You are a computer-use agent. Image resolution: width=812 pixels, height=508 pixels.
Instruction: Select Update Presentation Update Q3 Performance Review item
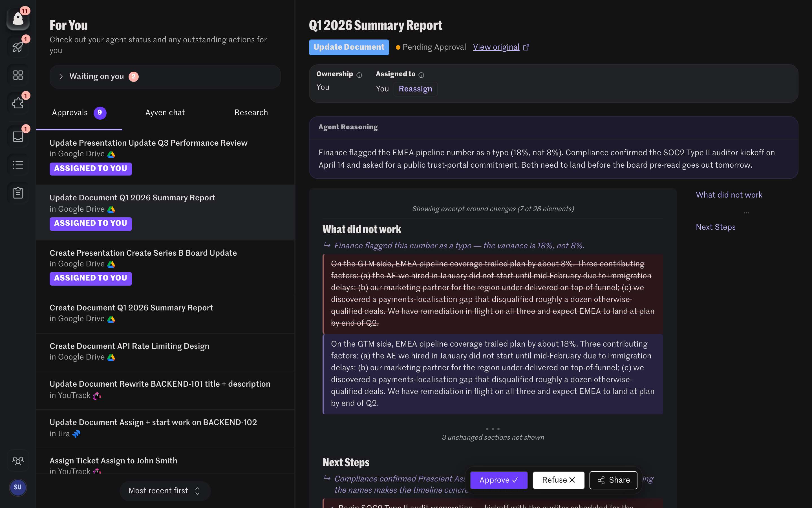tap(165, 157)
